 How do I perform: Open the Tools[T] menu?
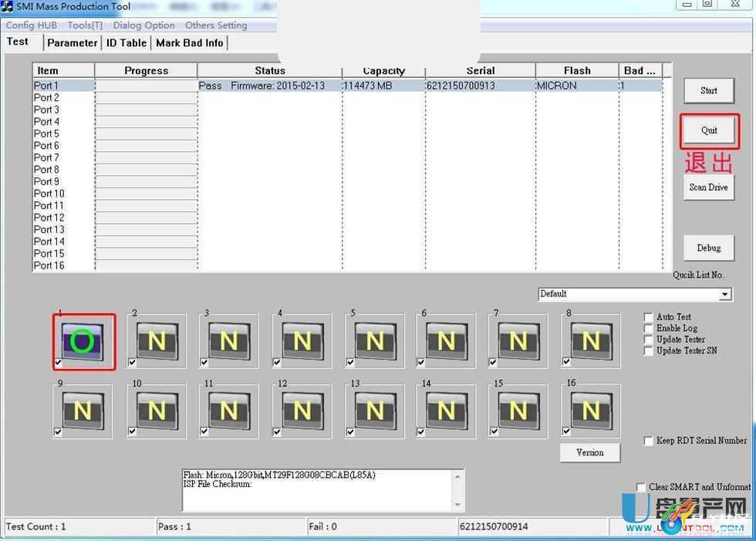tap(85, 25)
